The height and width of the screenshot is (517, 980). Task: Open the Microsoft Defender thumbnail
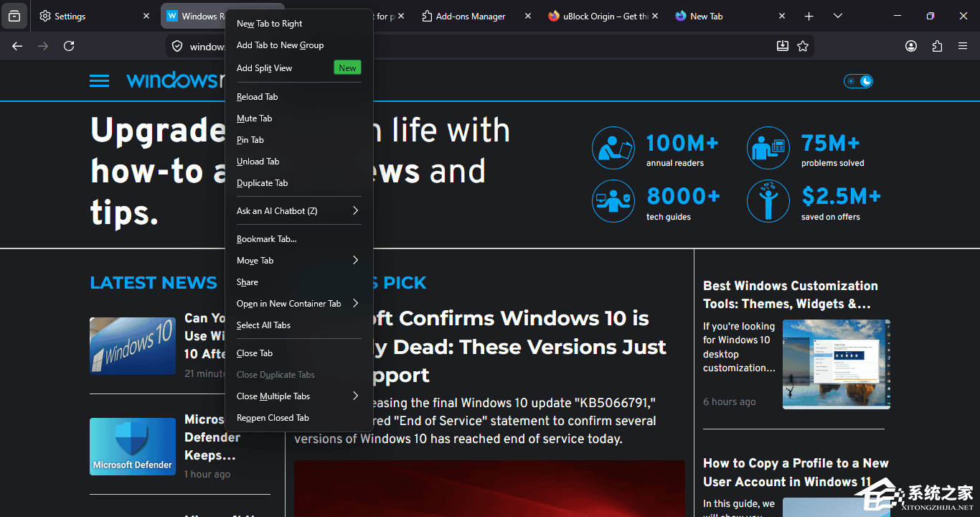tap(133, 447)
